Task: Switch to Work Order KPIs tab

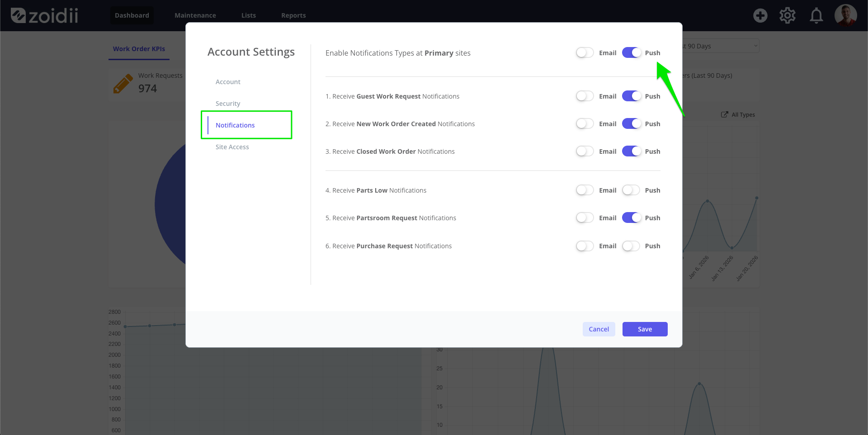Action: tap(139, 49)
